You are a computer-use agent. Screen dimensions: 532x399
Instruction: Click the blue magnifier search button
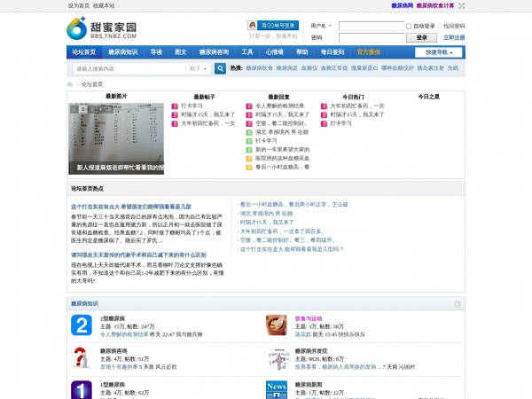pos(220,68)
